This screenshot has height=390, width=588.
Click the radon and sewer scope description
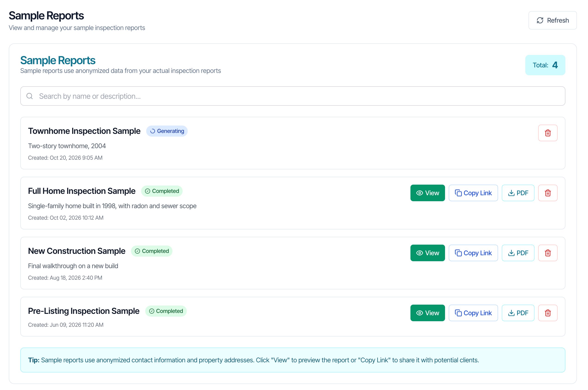pyautogui.click(x=112, y=206)
